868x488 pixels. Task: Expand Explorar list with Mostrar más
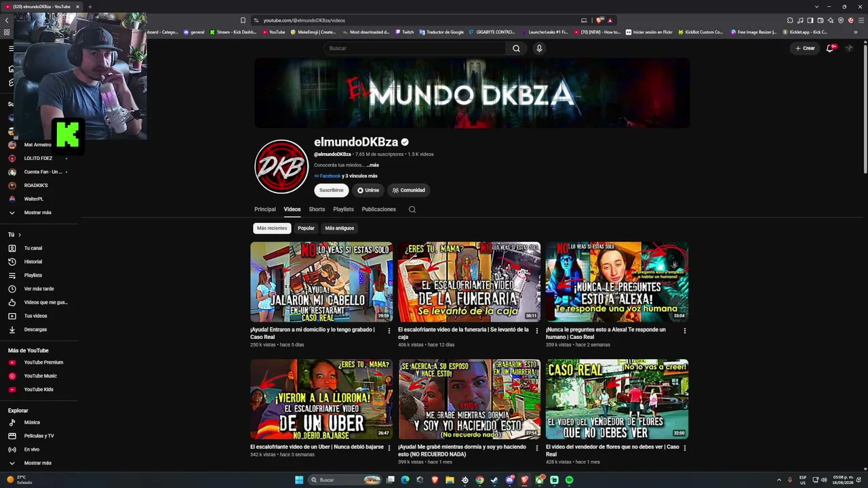pos(37,463)
